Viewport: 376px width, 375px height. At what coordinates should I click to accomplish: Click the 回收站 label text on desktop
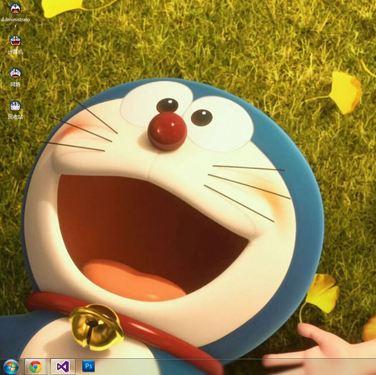tap(15, 117)
